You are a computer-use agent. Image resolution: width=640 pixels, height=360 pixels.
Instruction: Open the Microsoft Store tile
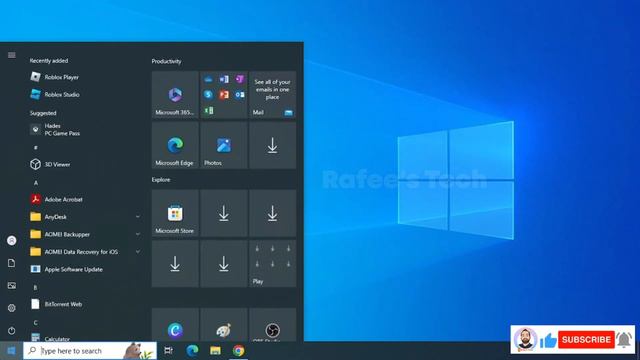point(175,213)
